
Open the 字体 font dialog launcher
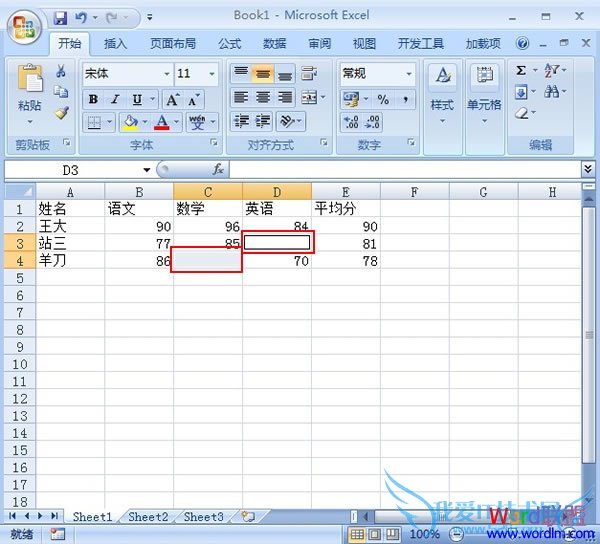point(214,143)
